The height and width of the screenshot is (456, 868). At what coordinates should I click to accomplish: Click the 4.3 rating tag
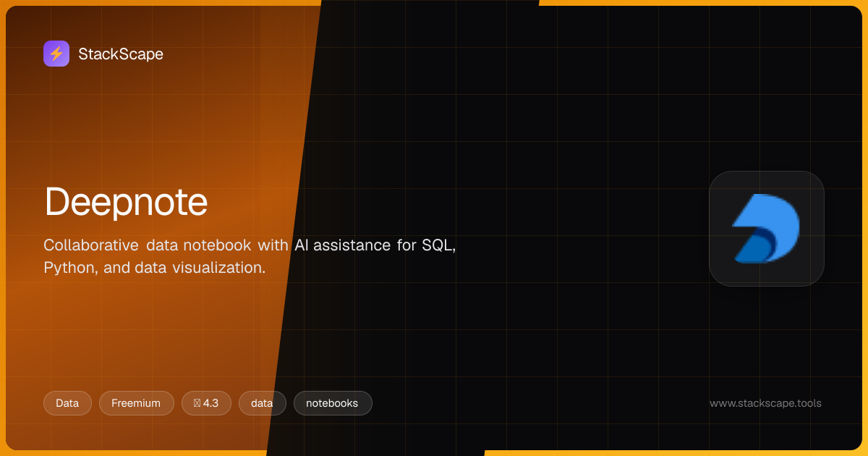tap(206, 403)
